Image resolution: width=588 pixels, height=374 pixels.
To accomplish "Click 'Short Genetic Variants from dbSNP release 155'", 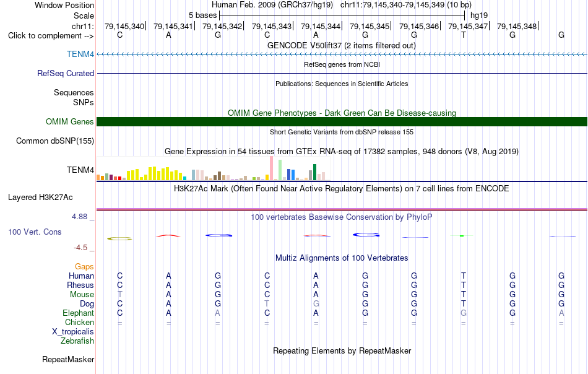I will click(342, 132).
